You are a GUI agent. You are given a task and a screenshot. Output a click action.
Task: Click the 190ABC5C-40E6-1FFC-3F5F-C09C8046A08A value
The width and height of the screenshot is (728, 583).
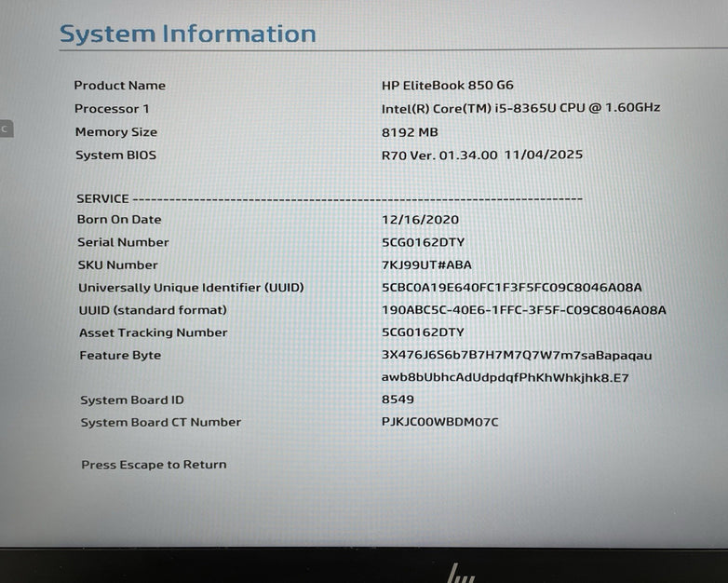click(524, 310)
